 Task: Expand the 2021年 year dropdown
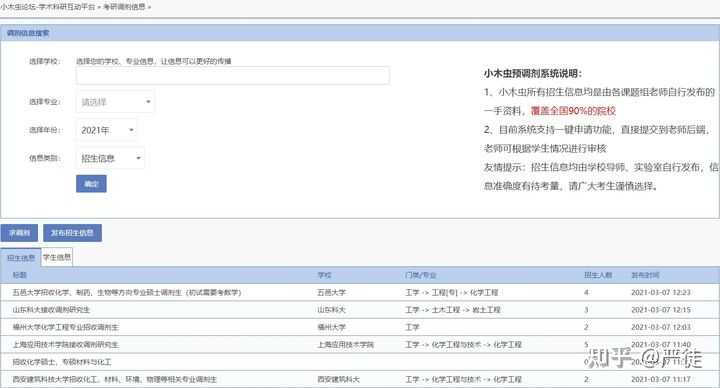(x=106, y=130)
